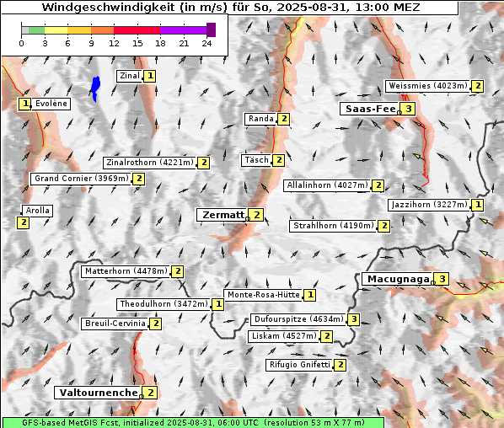Click the blue lake near Zinal
The height and width of the screenshot is (428, 504).
pyautogui.click(x=95, y=88)
